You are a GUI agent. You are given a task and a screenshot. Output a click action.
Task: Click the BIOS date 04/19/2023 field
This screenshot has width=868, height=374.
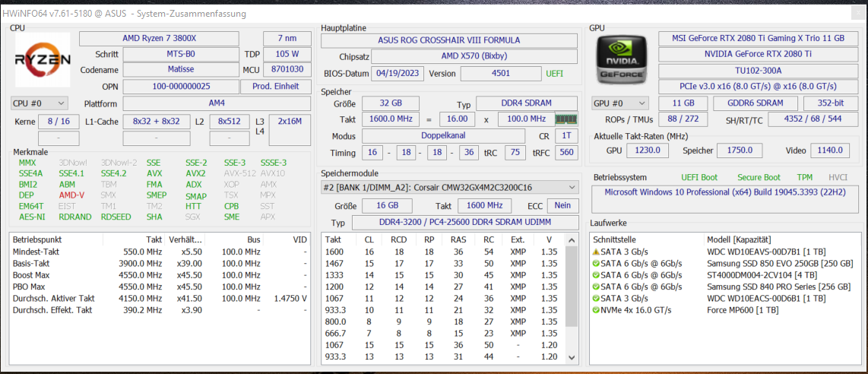(x=398, y=74)
